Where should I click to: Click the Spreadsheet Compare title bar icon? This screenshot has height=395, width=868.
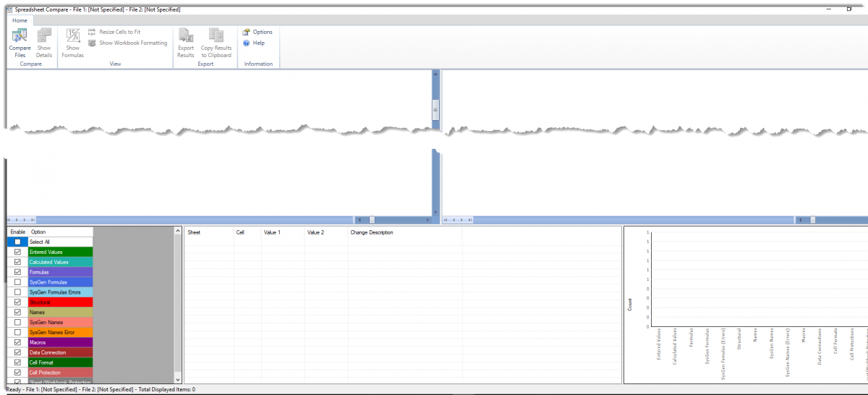(8, 9)
